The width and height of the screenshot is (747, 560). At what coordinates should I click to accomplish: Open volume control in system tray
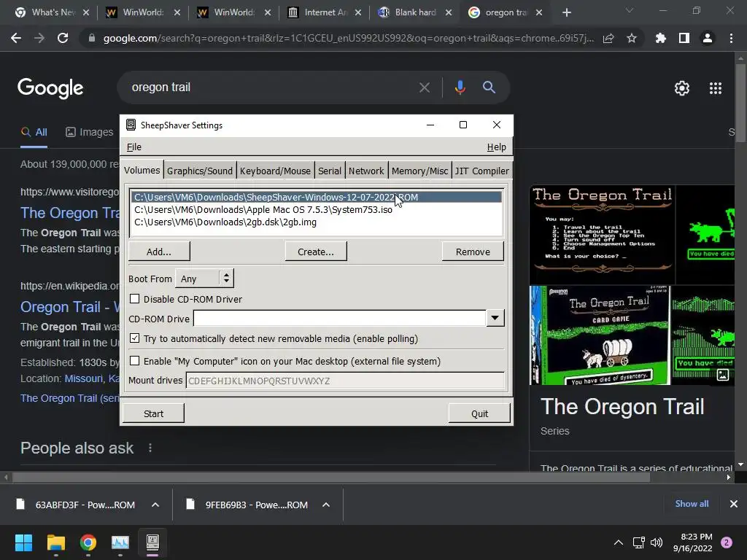click(x=657, y=542)
